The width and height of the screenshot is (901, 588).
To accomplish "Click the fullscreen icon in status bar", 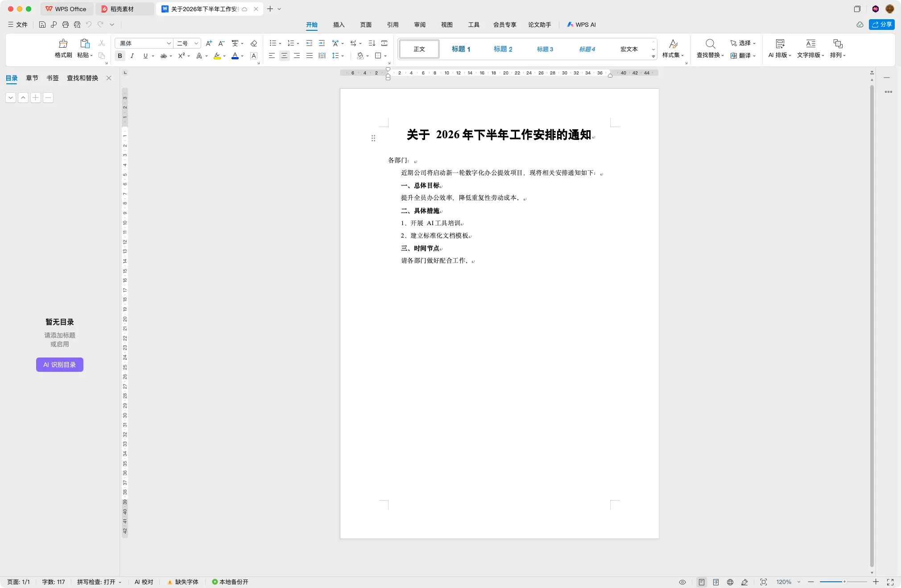I will click(890, 582).
